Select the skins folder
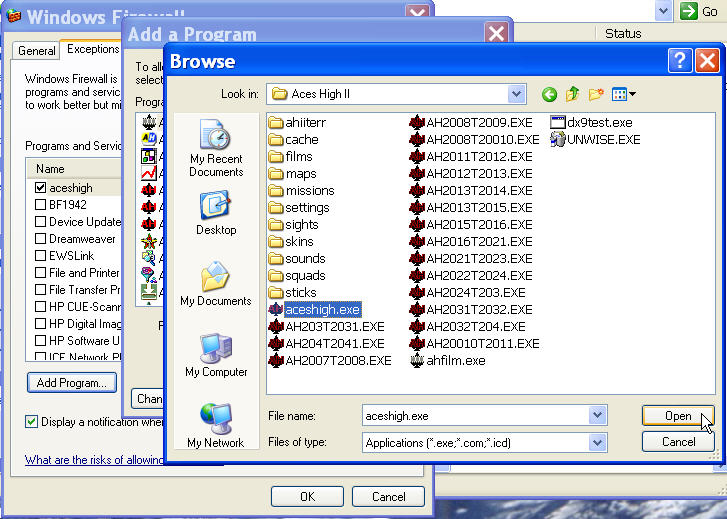This screenshot has width=727, height=519. 291,242
